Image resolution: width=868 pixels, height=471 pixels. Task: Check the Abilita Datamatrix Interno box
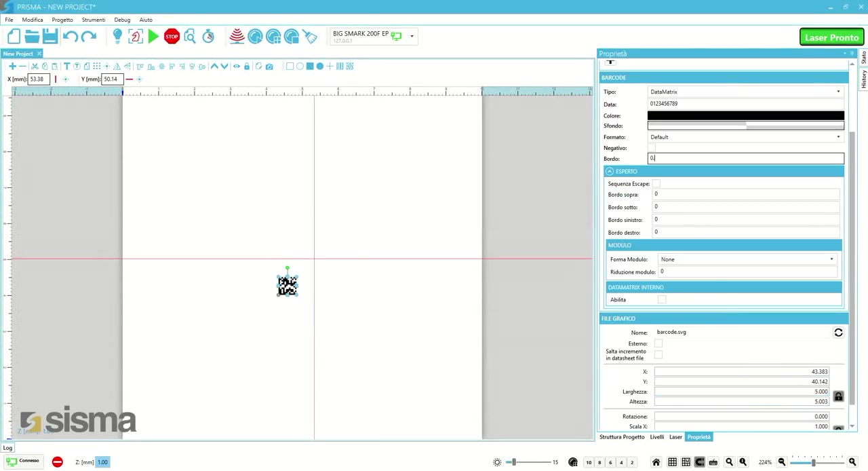662,300
